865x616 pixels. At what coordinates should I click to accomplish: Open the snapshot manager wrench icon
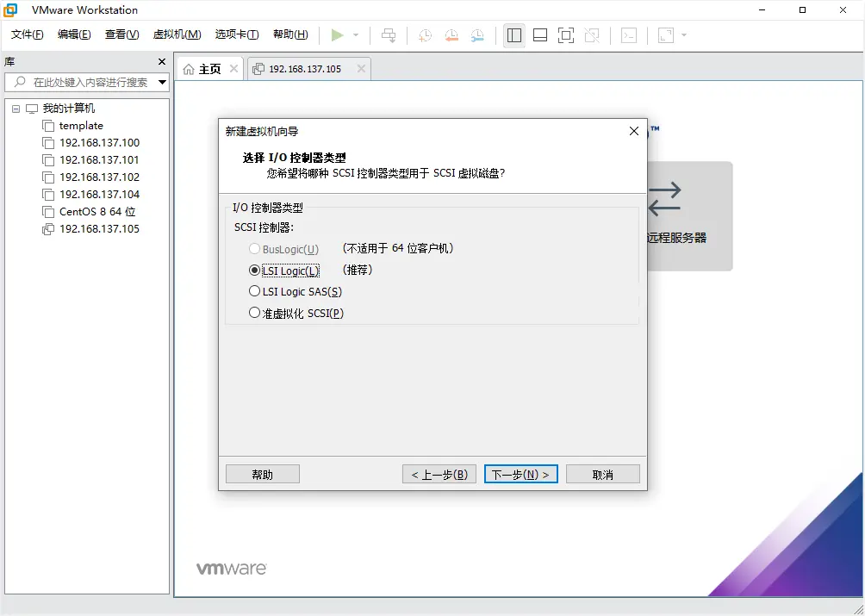(x=477, y=35)
